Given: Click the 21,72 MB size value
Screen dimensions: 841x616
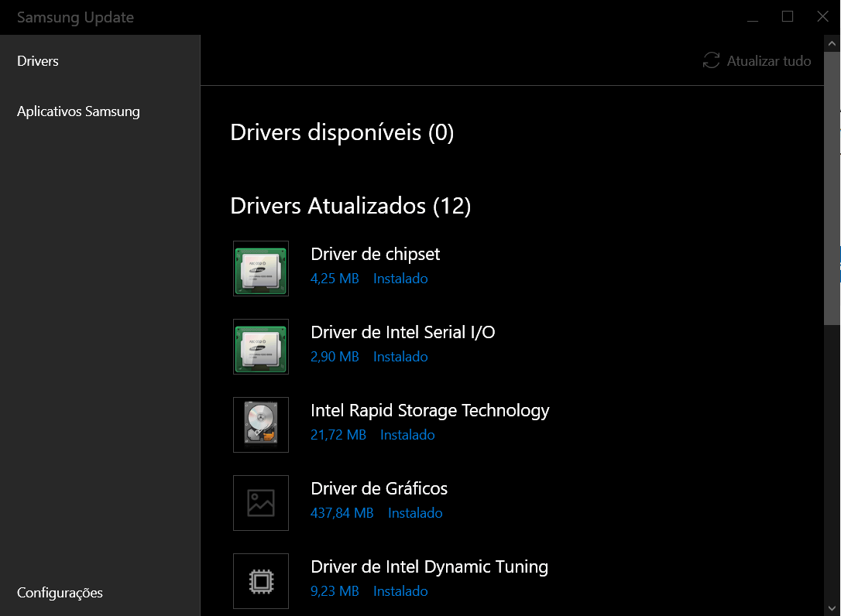Looking at the screenshot, I should point(338,436).
